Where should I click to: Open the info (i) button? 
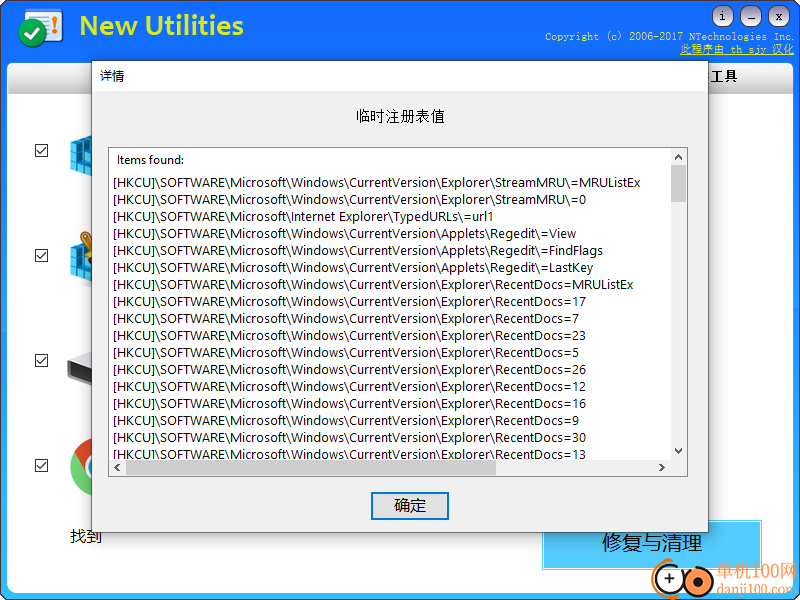point(722,16)
